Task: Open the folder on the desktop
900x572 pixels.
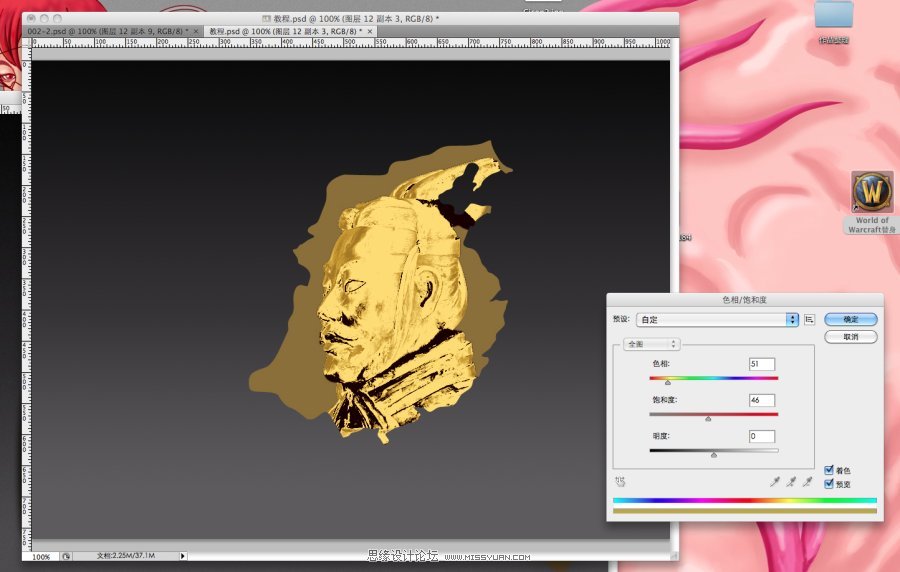Action: coord(834,22)
